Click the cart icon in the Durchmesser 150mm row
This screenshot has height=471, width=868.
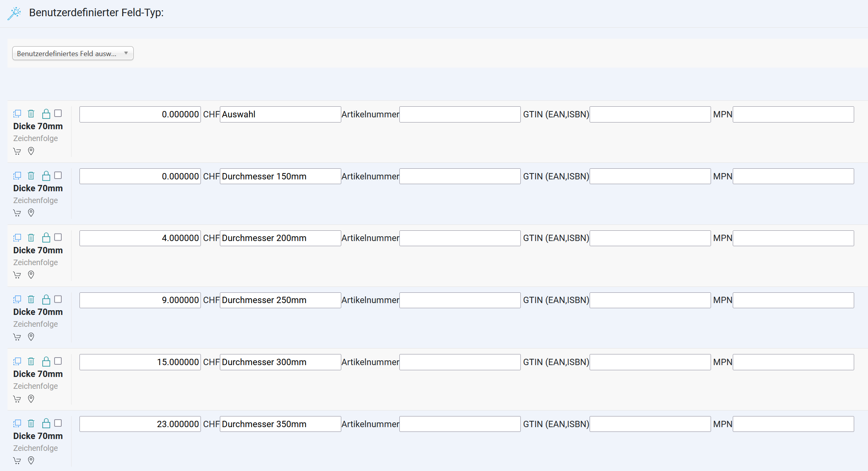[x=17, y=213]
